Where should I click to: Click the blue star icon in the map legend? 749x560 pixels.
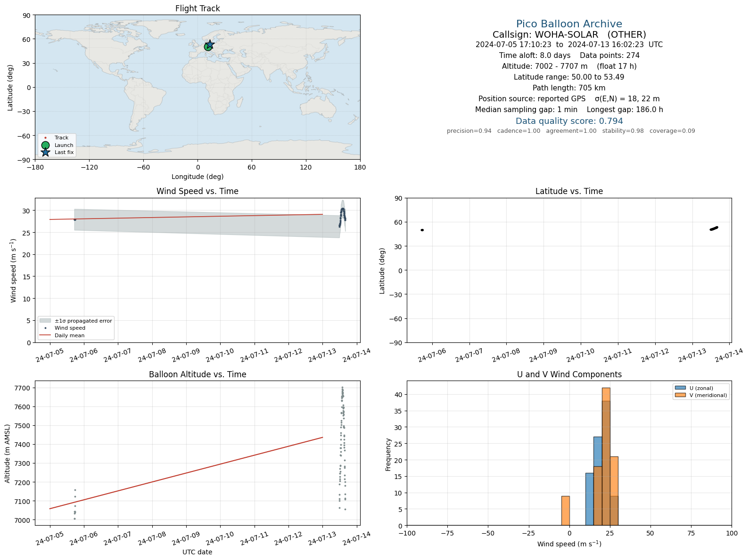(x=45, y=152)
